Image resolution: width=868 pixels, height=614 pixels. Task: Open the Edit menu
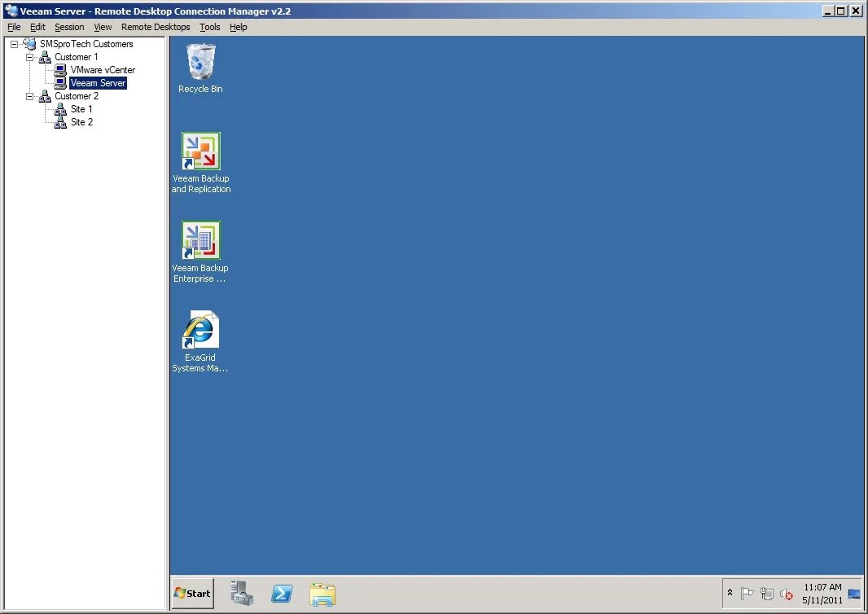point(37,27)
